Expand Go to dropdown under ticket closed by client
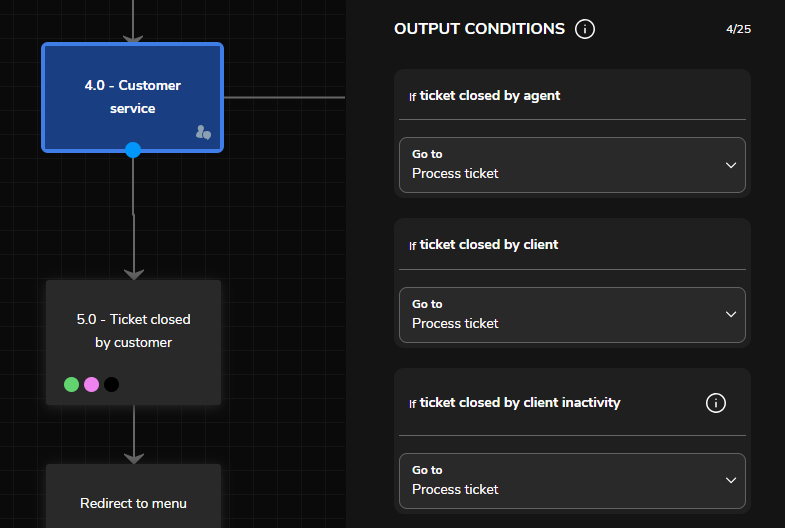 coord(572,315)
